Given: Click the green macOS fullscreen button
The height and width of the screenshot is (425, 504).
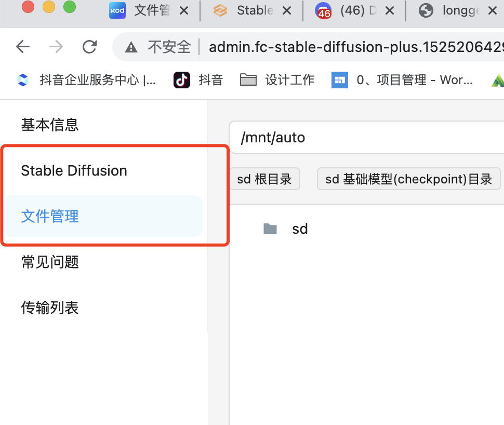Looking at the screenshot, I should click(70, 7).
